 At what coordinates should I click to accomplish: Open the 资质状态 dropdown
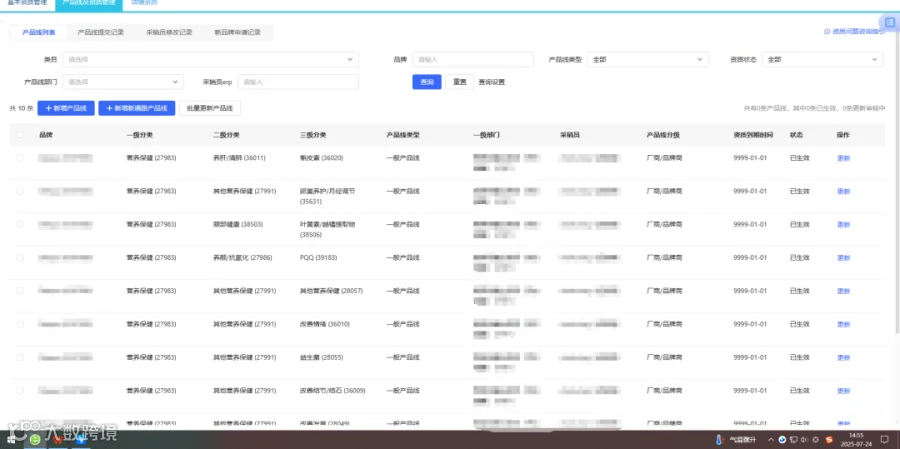(x=823, y=59)
